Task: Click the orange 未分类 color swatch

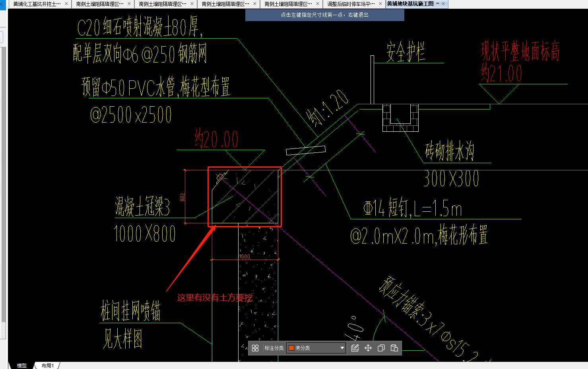Action: coord(291,348)
